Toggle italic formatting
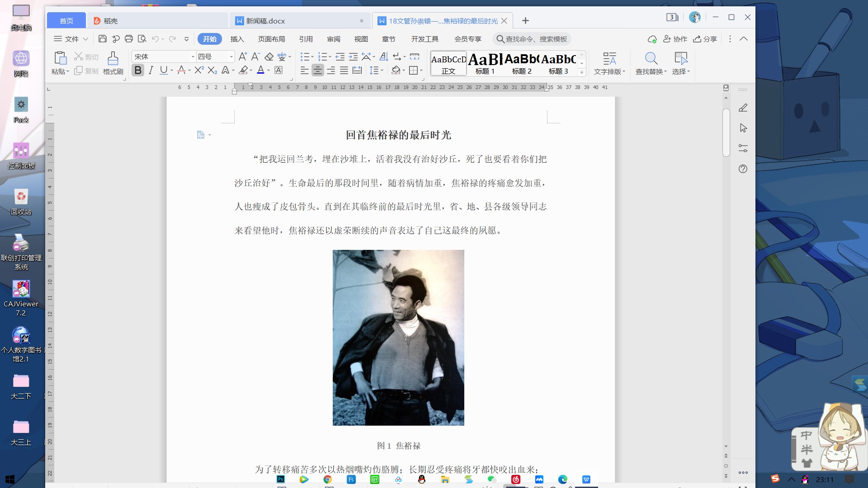This screenshot has height=488, width=868. click(151, 70)
